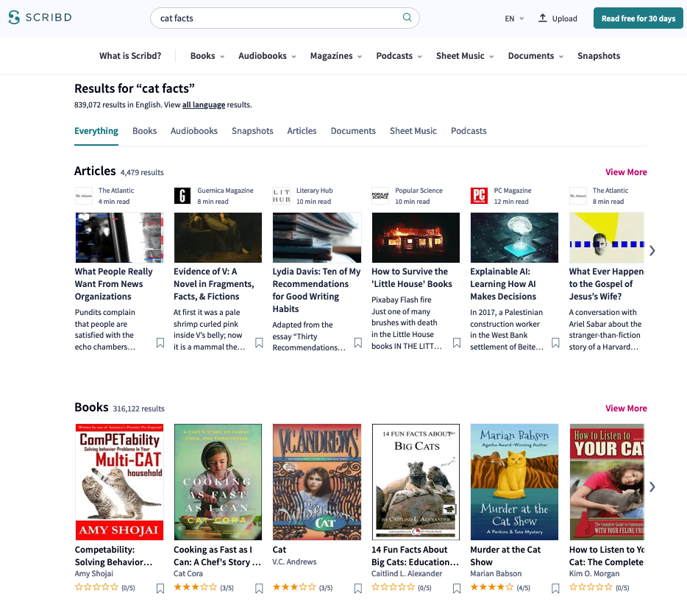The height and width of the screenshot is (616, 687).
Task: Click Read free for 30 days button
Action: [638, 18]
